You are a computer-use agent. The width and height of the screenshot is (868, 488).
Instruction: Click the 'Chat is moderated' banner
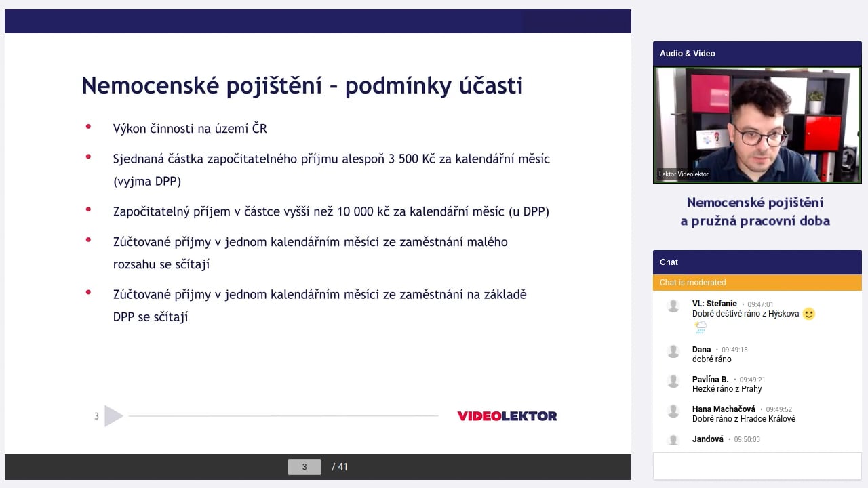757,283
